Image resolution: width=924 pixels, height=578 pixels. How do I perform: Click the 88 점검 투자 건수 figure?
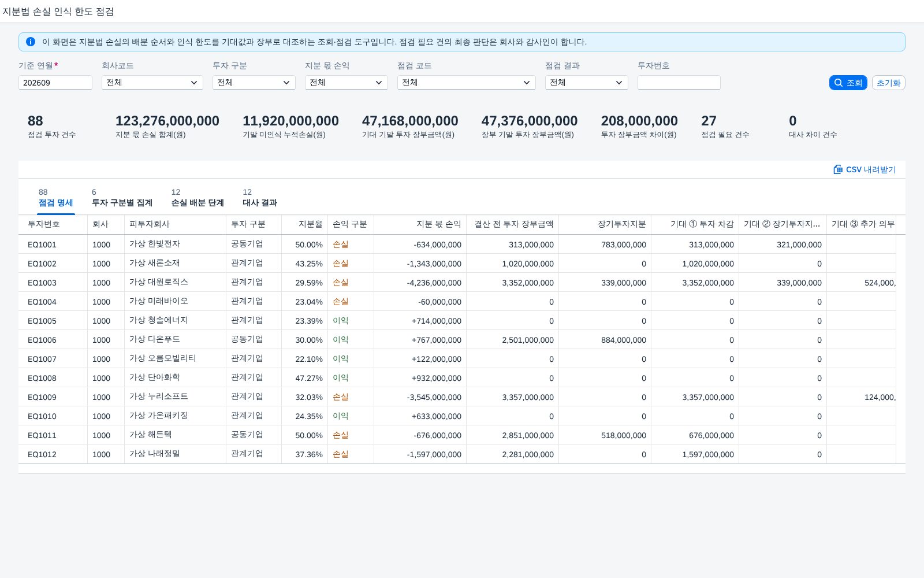(35, 121)
